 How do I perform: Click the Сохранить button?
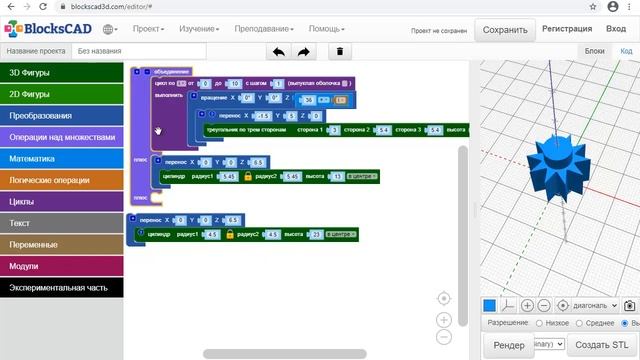505,30
